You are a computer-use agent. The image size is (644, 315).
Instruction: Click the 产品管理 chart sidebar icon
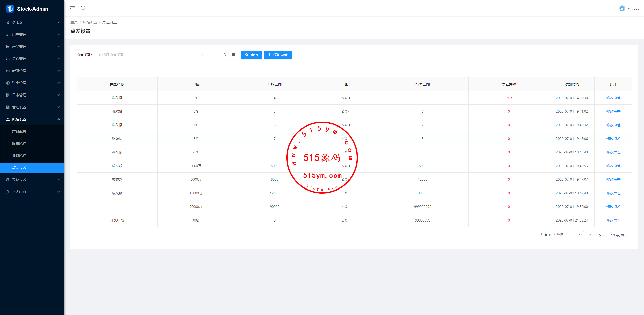click(x=8, y=47)
